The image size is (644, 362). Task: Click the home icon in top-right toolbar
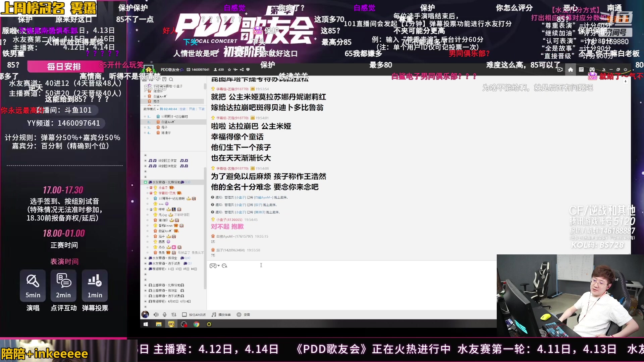tap(571, 70)
